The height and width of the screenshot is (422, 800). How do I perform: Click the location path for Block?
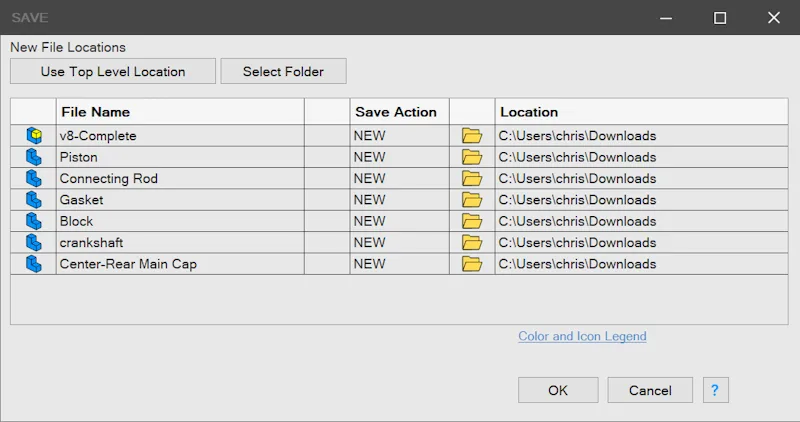(641, 221)
